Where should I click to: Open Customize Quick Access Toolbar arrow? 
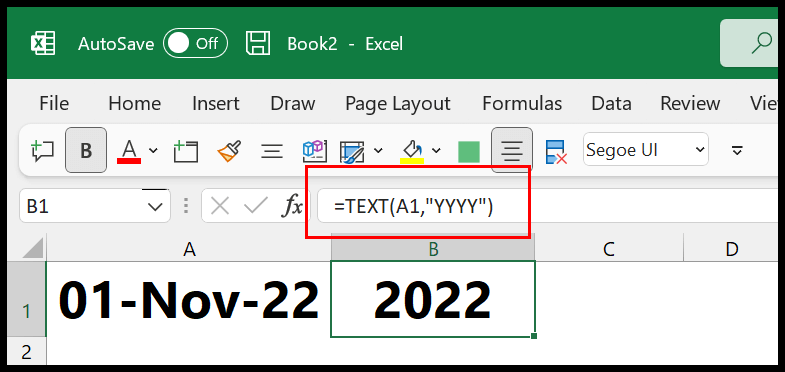737,150
